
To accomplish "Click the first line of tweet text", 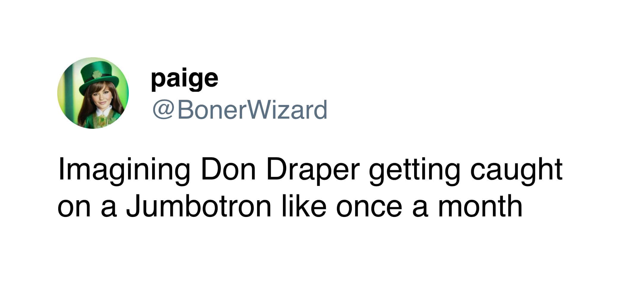I will (x=310, y=171).
